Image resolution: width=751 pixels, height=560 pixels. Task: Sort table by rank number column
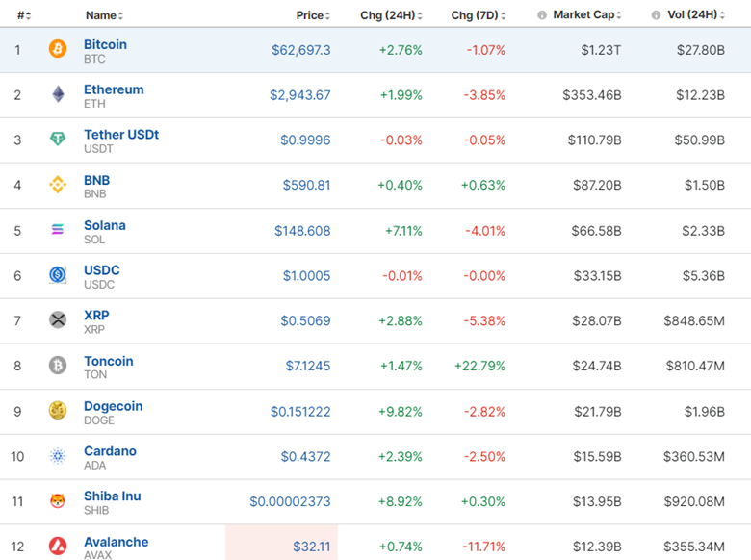24,15
